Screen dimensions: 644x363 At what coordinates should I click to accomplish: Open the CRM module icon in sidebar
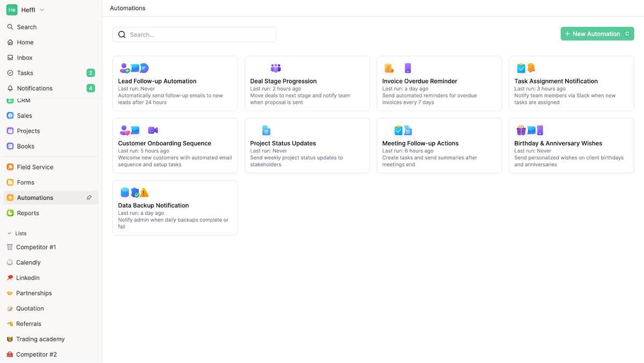[10, 100]
